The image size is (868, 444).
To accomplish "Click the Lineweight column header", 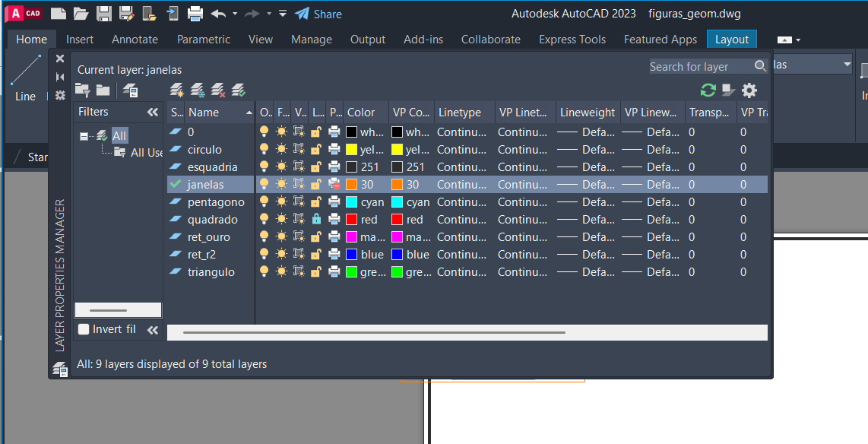I will [x=588, y=113].
